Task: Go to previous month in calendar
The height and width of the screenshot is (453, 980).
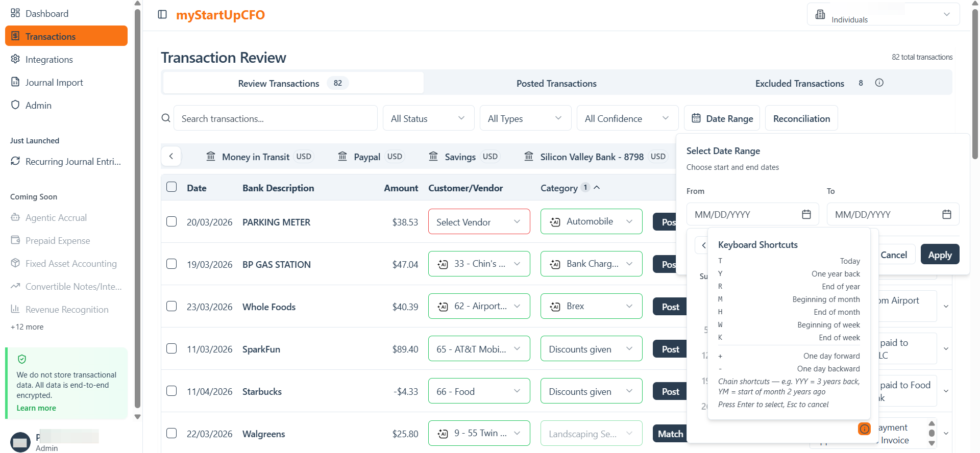Action: (x=703, y=245)
